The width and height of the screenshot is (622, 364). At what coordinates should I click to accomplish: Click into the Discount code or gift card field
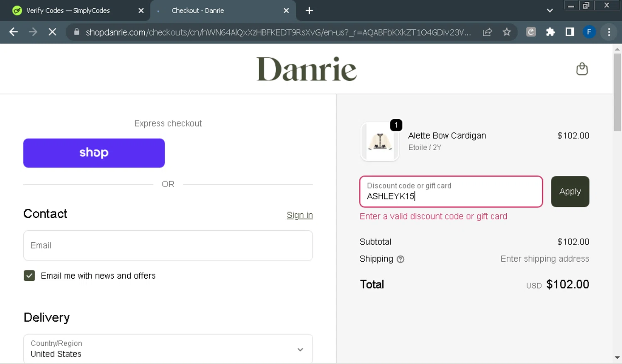451,191
